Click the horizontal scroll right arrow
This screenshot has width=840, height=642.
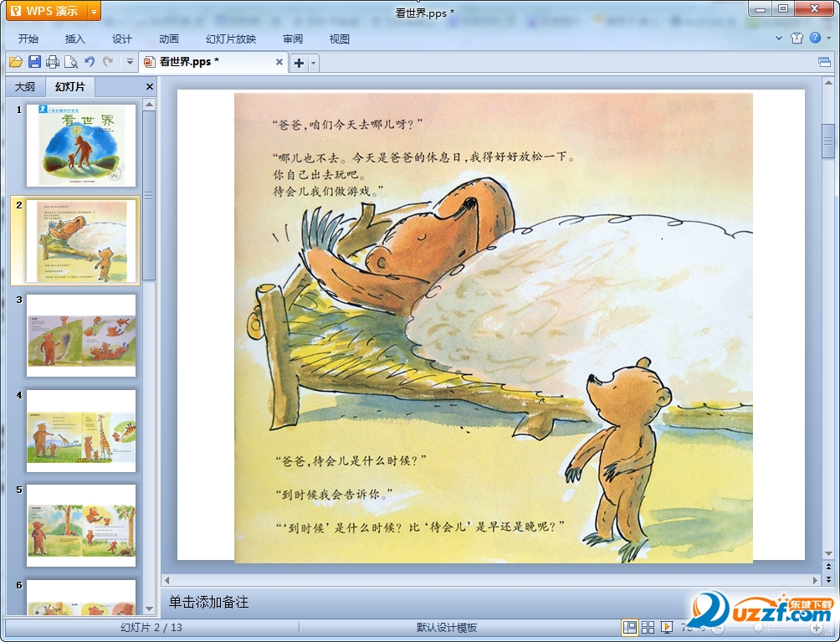point(816,580)
